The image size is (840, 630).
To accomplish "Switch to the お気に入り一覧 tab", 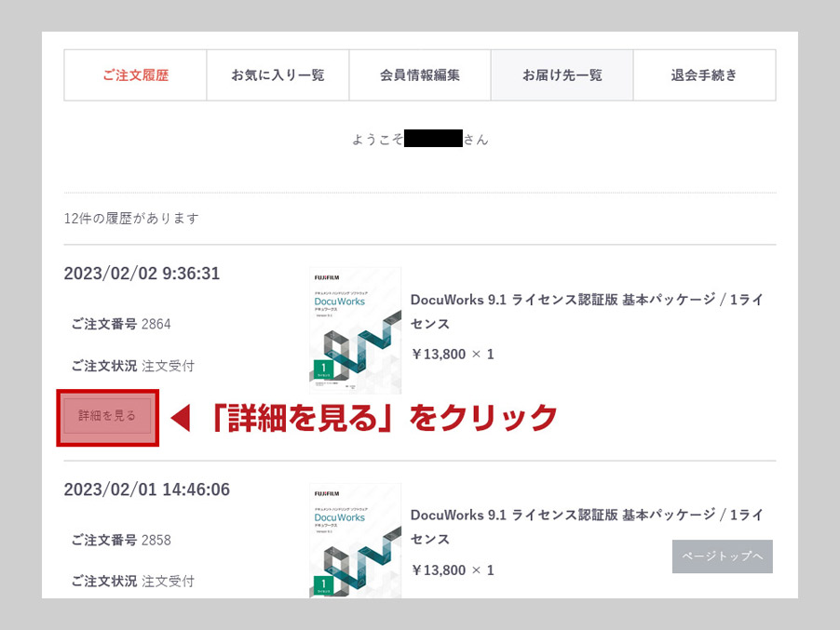I will (x=278, y=75).
